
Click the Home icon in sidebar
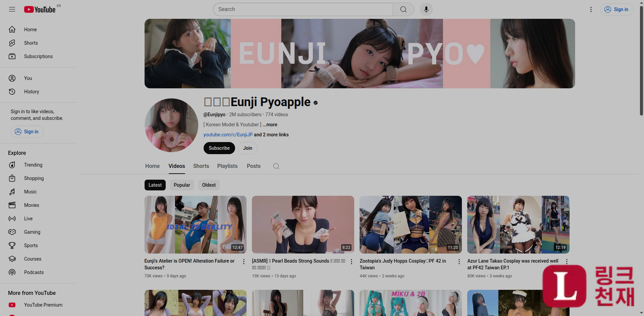(x=12, y=30)
